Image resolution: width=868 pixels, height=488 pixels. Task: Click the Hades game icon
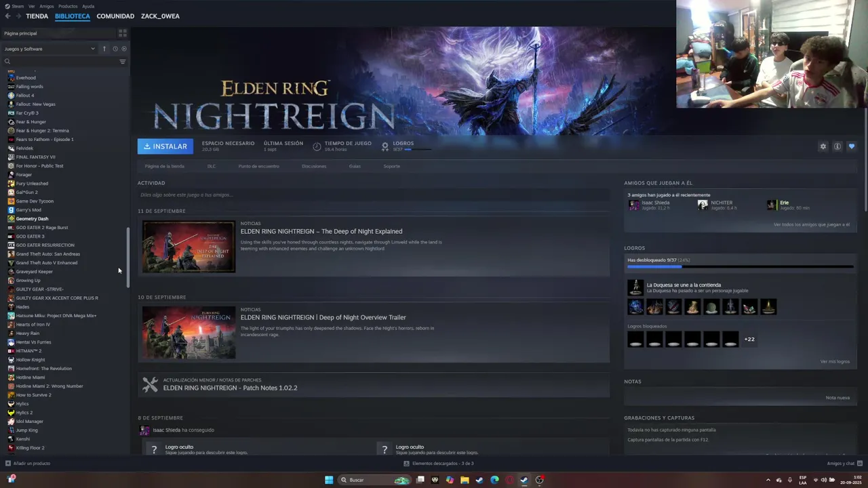pyautogui.click(x=11, y=307)
